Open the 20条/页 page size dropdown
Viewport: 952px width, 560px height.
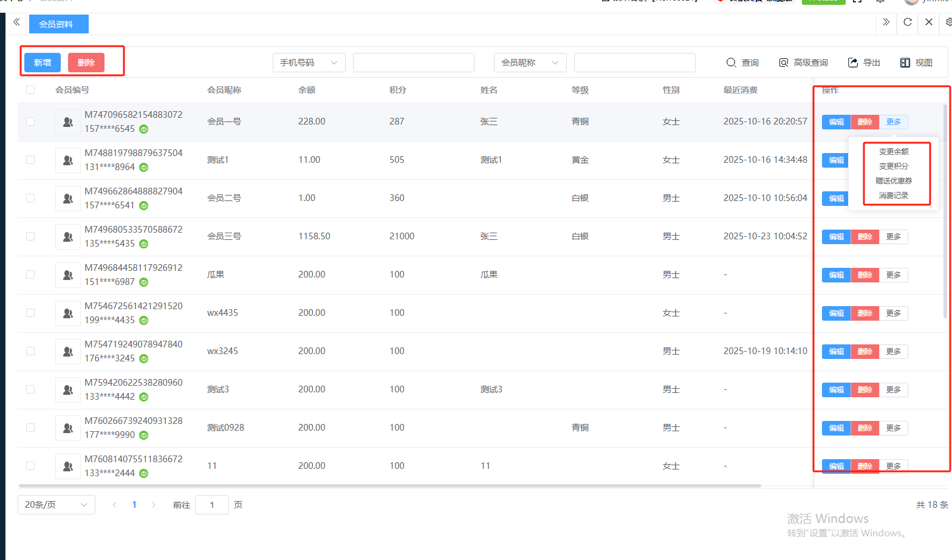pyautogui.click(x=56, y=505)
